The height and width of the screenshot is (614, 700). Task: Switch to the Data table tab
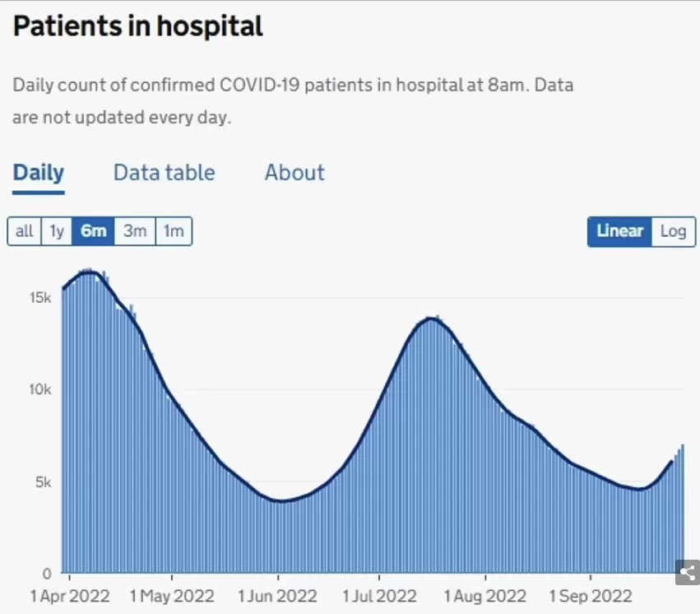point(165,173)
